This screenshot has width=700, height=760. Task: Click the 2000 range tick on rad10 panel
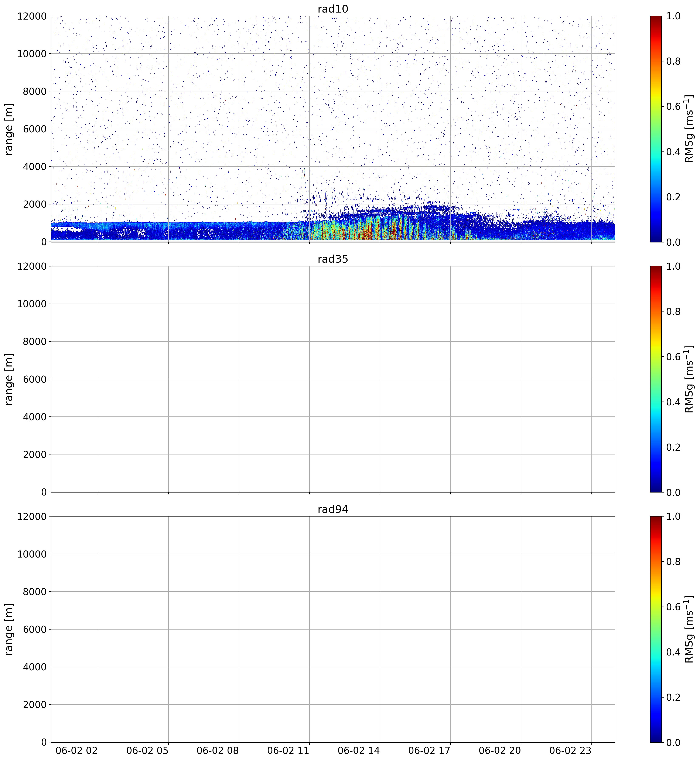(34, 204)
